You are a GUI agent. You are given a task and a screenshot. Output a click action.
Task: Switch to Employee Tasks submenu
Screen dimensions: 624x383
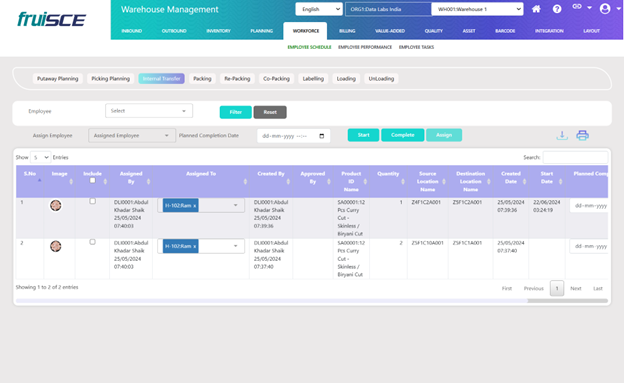click(416, 47)
